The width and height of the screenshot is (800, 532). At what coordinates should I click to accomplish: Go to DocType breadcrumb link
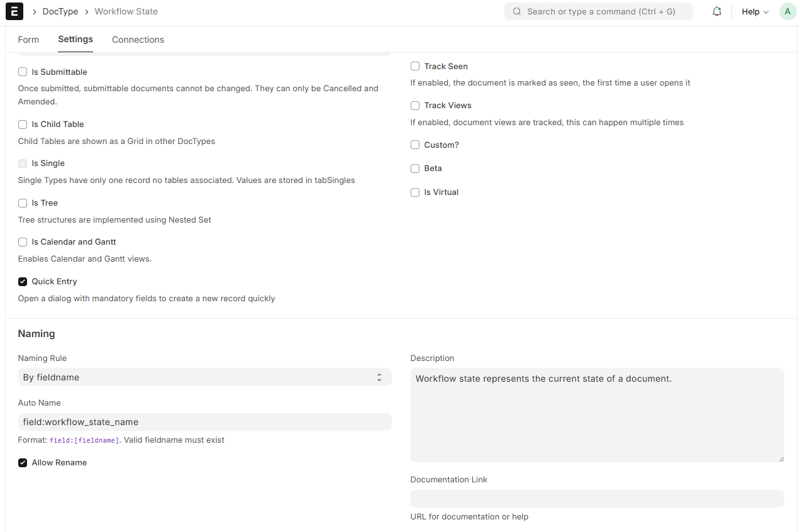coord(60,11)
